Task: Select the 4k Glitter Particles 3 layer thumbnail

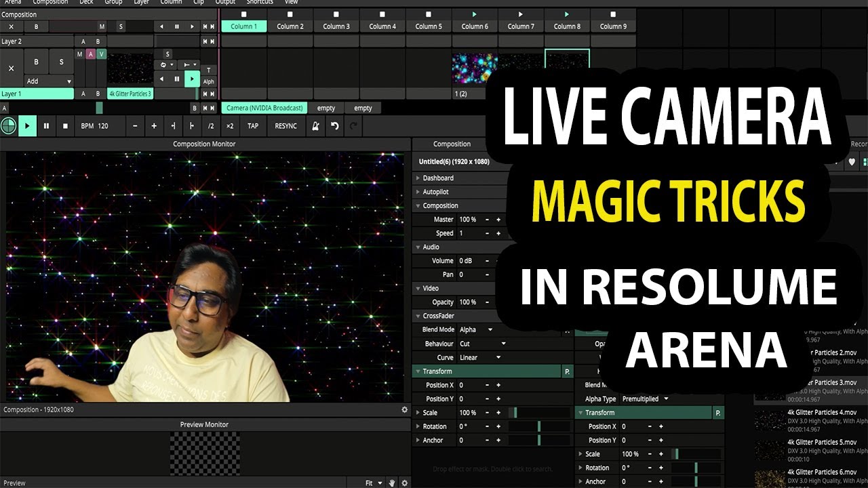Action: pos(130,70)
